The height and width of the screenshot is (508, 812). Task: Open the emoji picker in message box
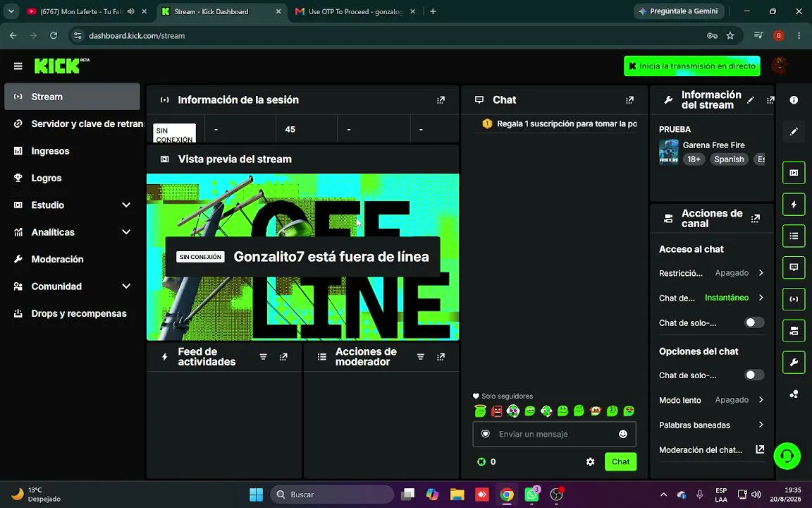tap(623, 434)
